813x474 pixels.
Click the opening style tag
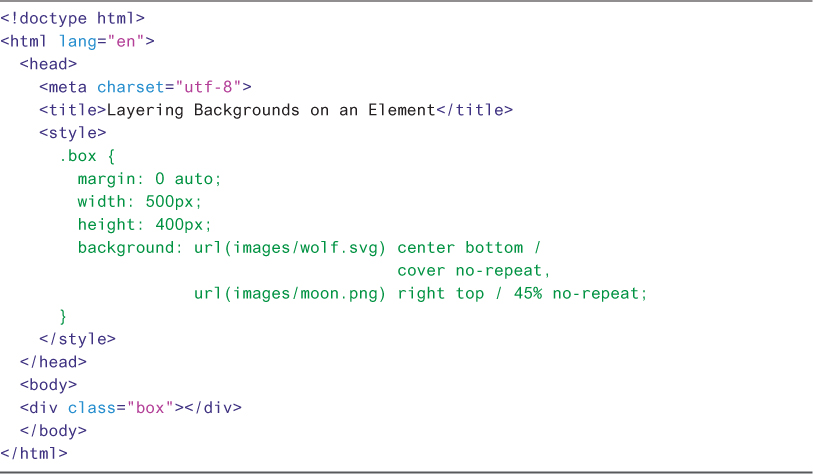point(72,132)
